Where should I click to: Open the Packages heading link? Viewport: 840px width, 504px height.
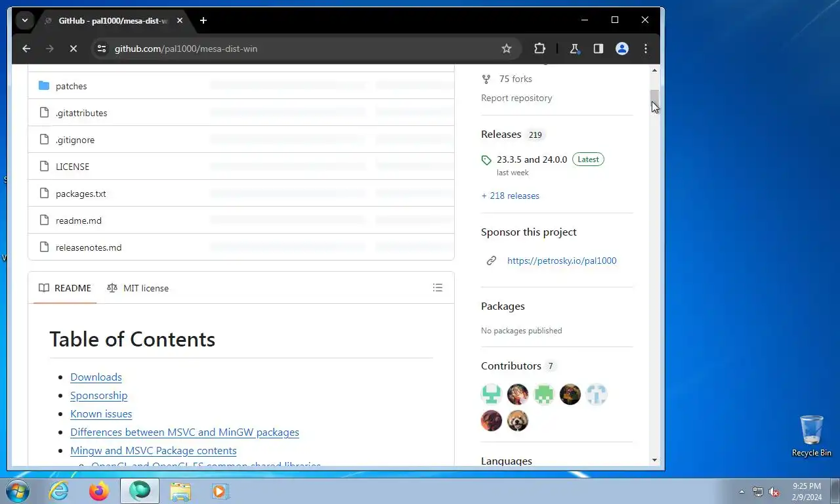coord(503,306)
